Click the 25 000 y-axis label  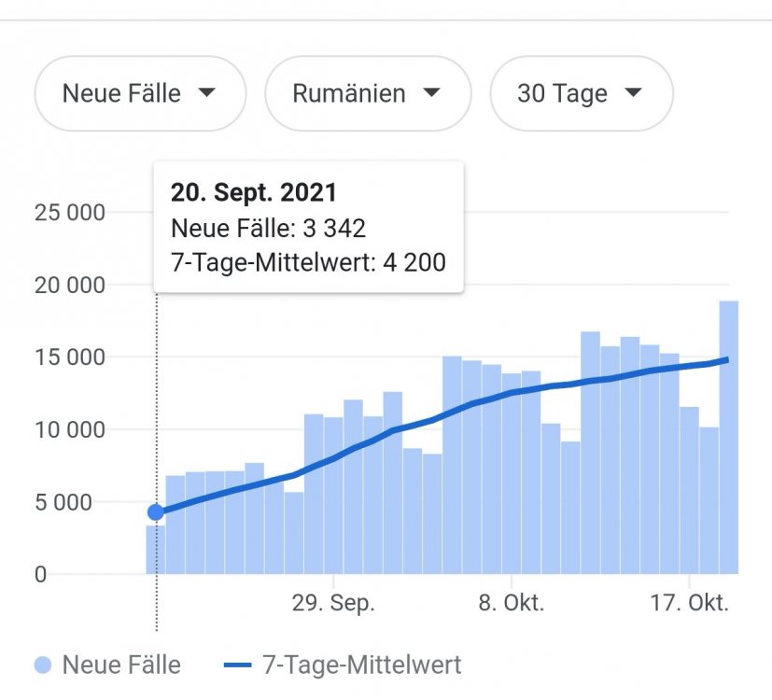coord(69,213)
